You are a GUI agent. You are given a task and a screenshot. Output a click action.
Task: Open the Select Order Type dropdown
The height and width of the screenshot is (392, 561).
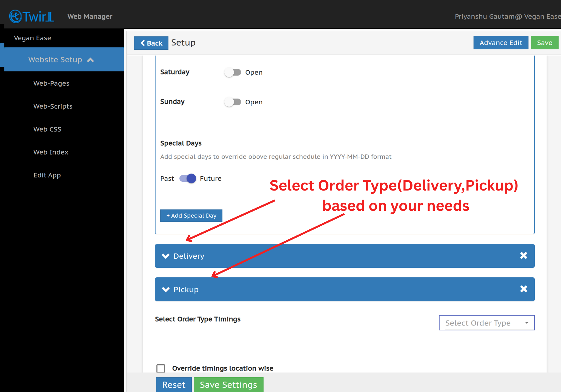click(486, 323)
